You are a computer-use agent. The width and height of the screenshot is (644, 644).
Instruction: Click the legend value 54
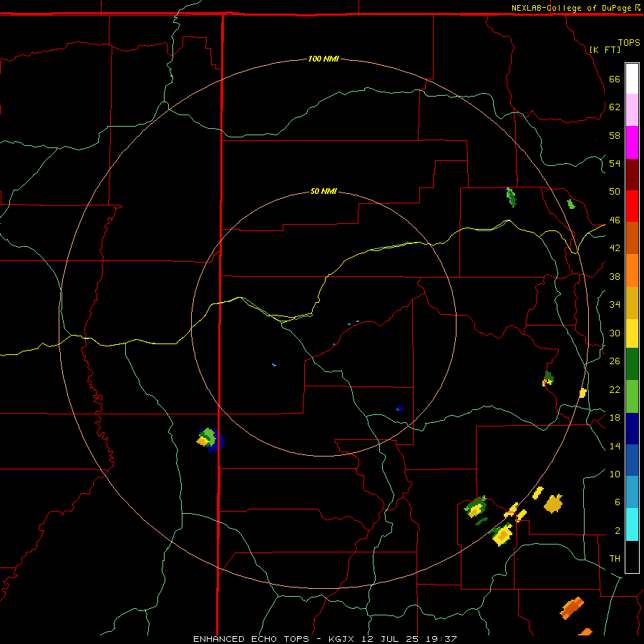click(615, 163)
